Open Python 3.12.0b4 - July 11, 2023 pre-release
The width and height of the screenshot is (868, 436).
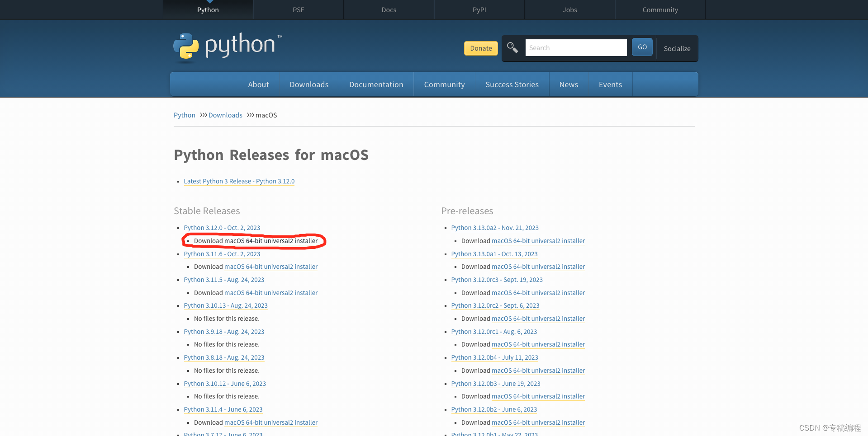494,357
